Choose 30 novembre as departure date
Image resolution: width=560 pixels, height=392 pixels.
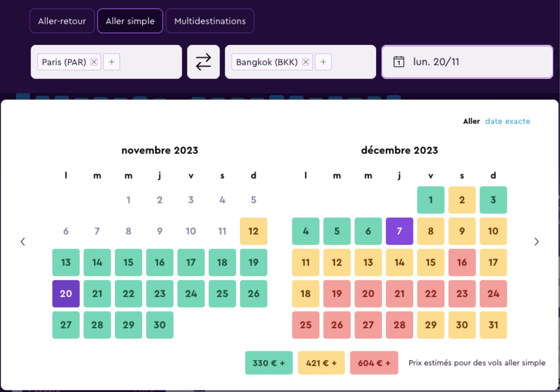coord(159,325)
